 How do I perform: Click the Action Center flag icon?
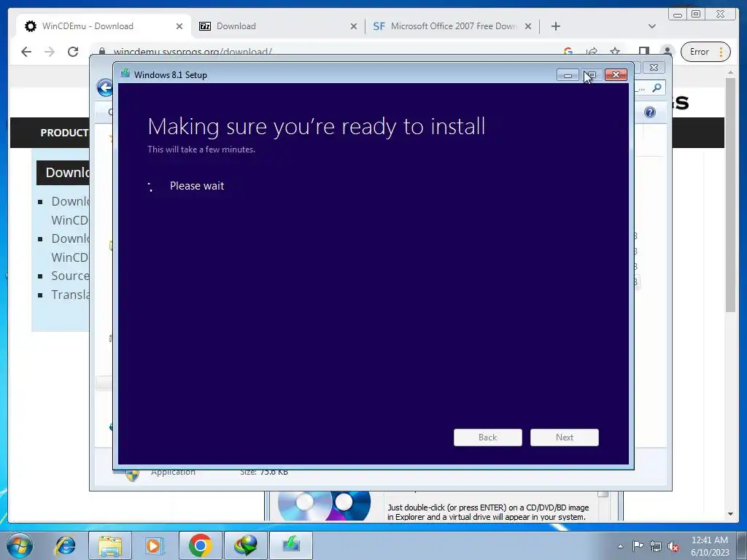point(638,545)
